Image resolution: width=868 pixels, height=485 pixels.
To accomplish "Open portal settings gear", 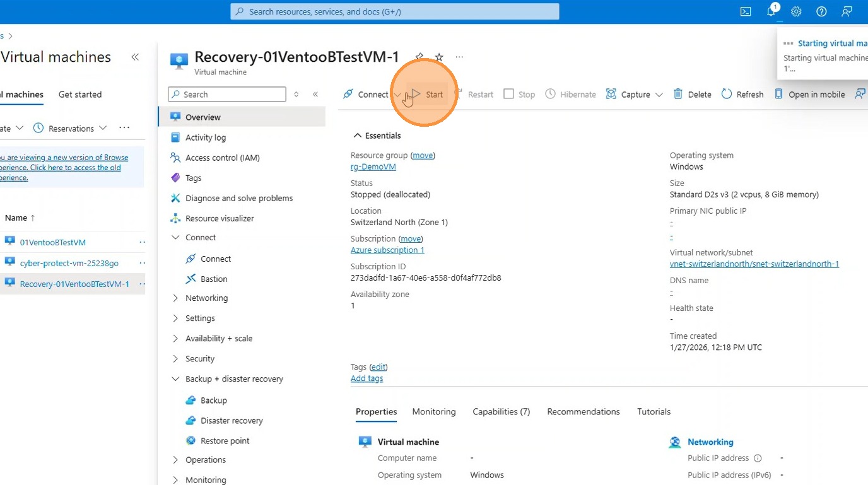I will [x=796, y=11].
